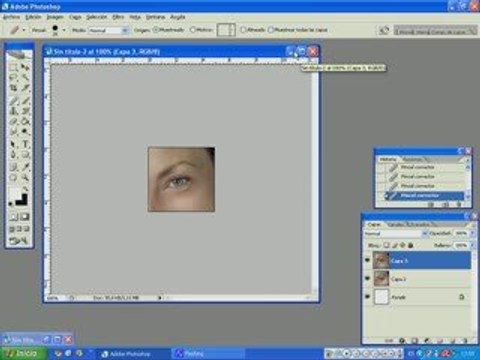
Task: Select the Type tool
Action: (x=25, y=144)
